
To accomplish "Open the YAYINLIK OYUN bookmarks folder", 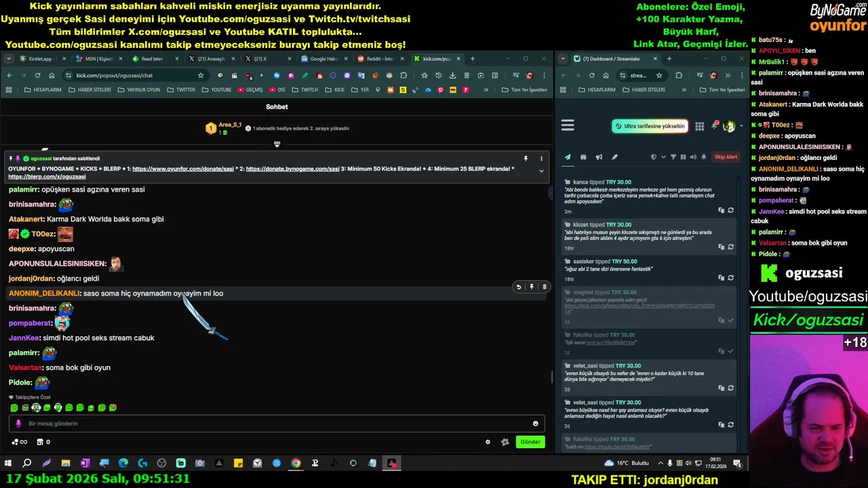I will (138, 89).
